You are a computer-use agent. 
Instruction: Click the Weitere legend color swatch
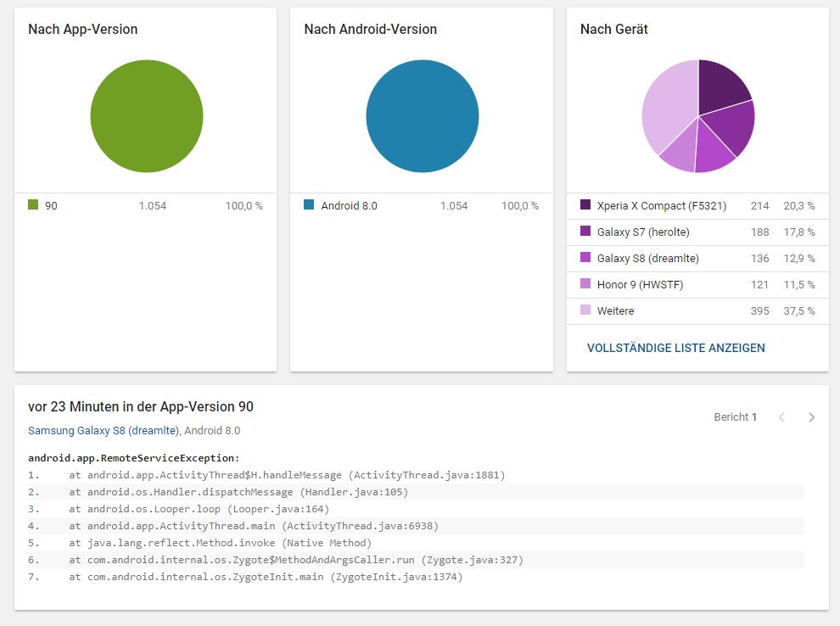point(585,310)
